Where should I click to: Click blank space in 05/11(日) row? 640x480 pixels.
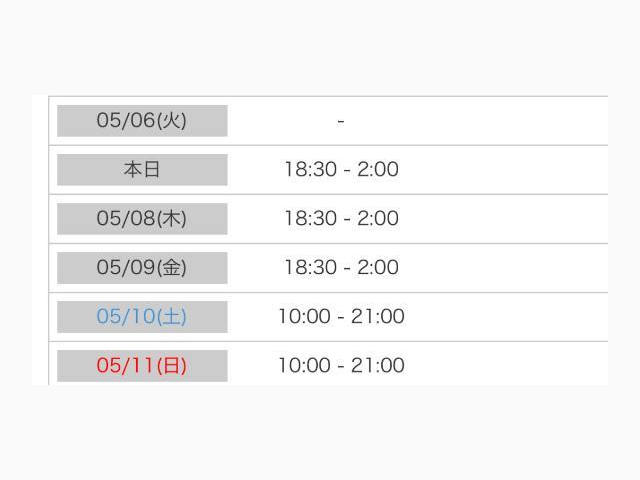(x=506, y=364)
